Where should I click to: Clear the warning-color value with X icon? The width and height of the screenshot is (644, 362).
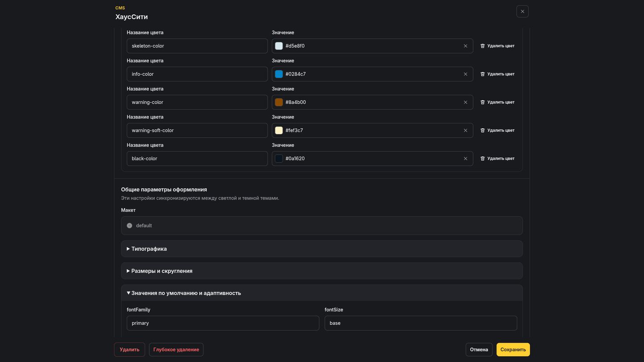(x=466, y=102)
